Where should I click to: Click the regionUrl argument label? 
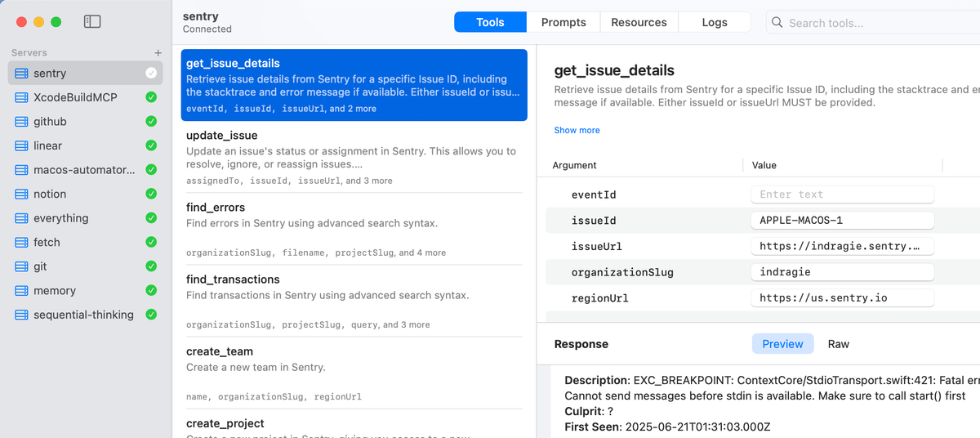[x=599, y=297]
